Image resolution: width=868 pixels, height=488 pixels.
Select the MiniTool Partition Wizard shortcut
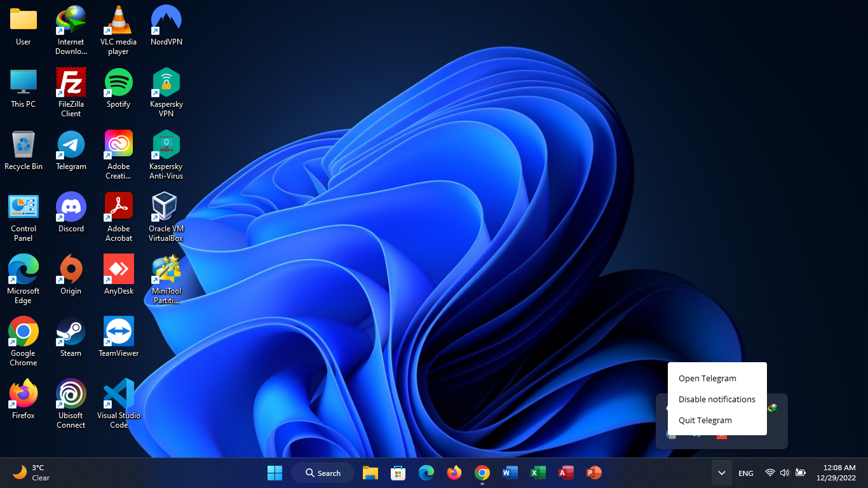(166, 280)
